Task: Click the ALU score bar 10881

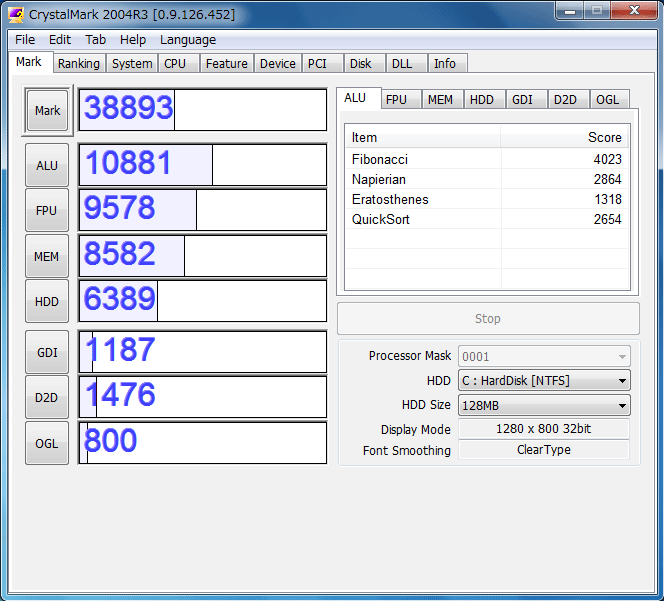Action: point(203,165)
